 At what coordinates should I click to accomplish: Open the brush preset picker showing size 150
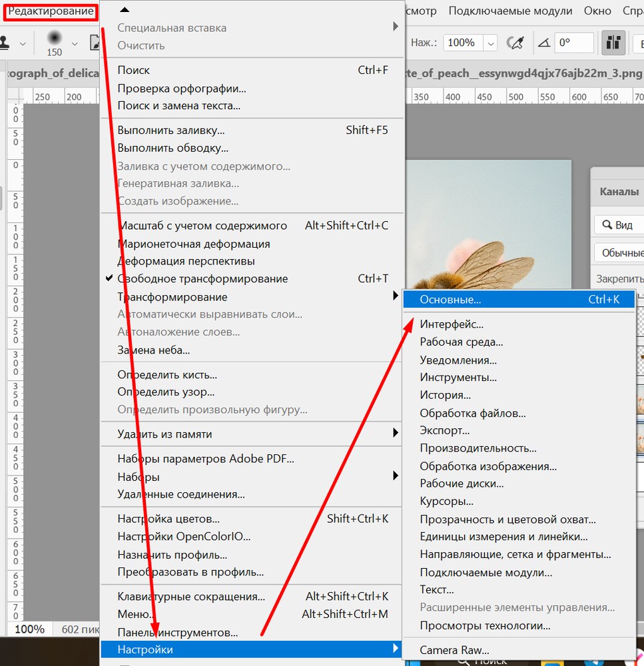(x=55, y=43)
